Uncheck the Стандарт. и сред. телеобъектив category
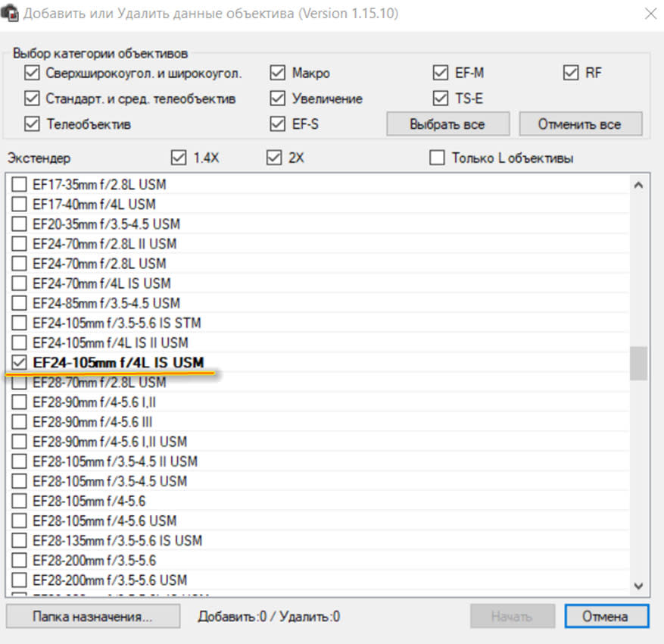The image size is (664, 644). 32,98
